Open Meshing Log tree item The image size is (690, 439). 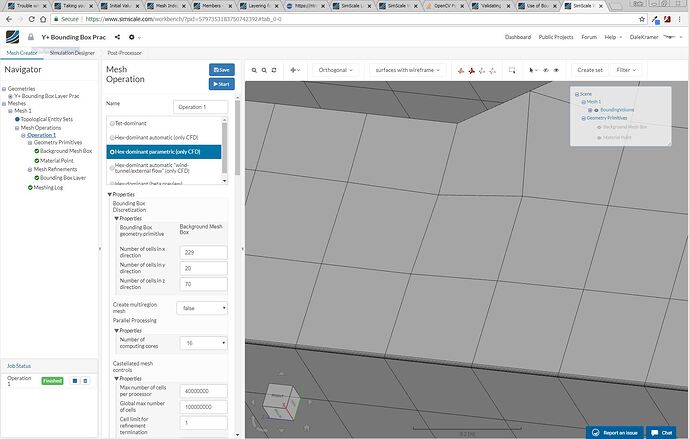pos(48,188)
